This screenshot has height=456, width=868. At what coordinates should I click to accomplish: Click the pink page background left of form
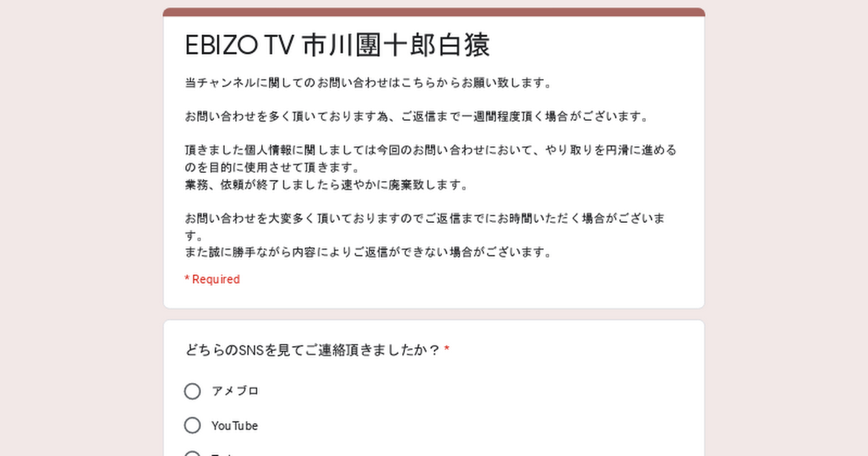pyautogui.click(x=81, y=228)
